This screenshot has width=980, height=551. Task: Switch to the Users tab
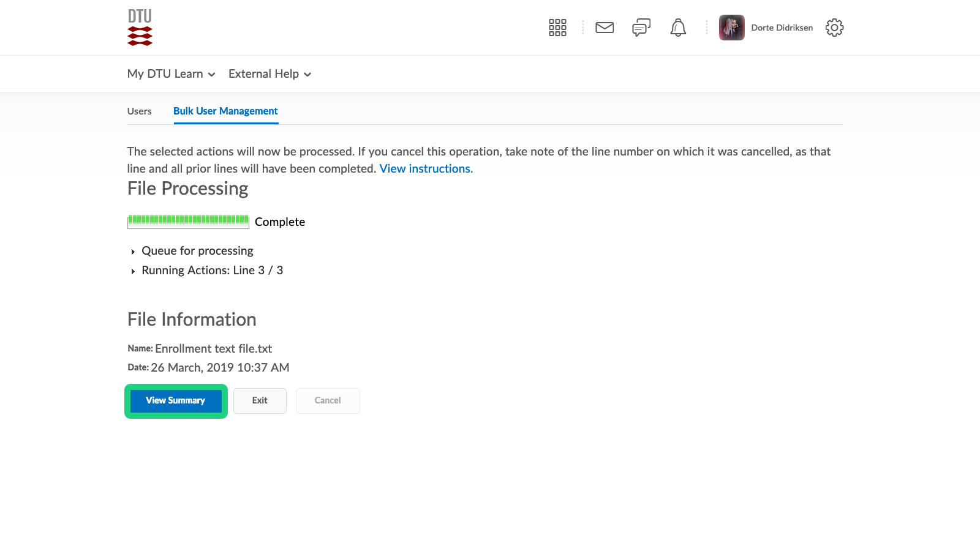140,111
